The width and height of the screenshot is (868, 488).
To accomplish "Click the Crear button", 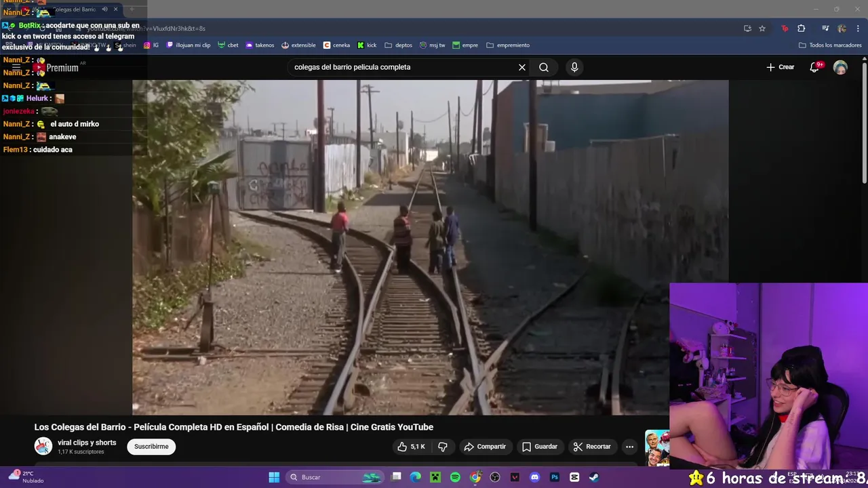I will [780, 67].
